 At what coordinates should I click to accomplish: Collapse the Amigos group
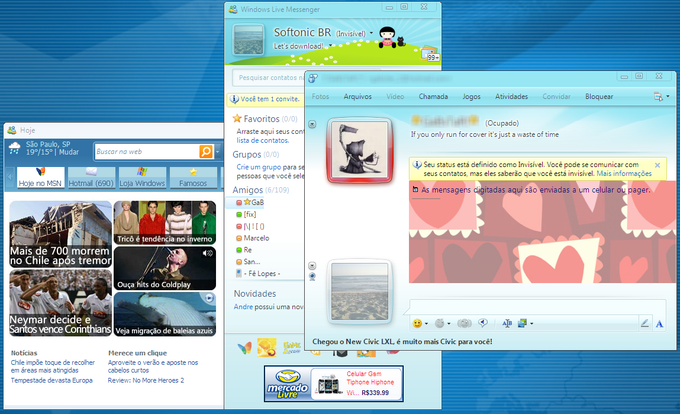[x=248, y=190]
